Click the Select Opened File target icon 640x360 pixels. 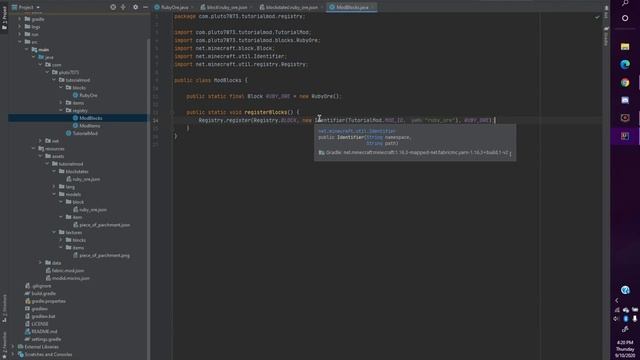tap(113, 7)
